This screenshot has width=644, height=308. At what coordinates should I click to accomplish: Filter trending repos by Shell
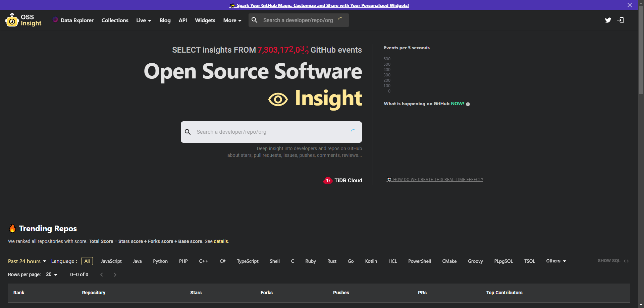[x=275, y=261]
